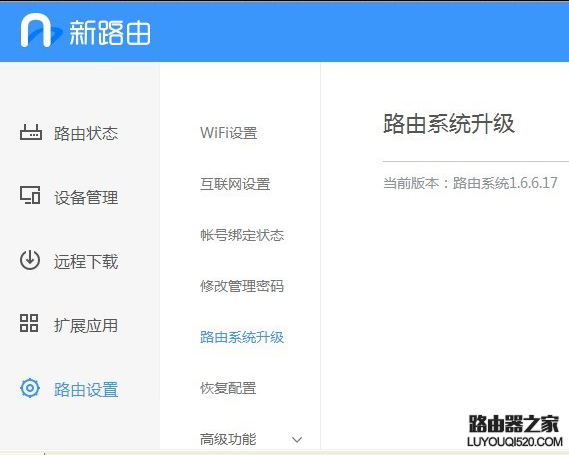Click the 高级功能 submenu label
This screenshot has height=455, width=569.
coord(228,439)
